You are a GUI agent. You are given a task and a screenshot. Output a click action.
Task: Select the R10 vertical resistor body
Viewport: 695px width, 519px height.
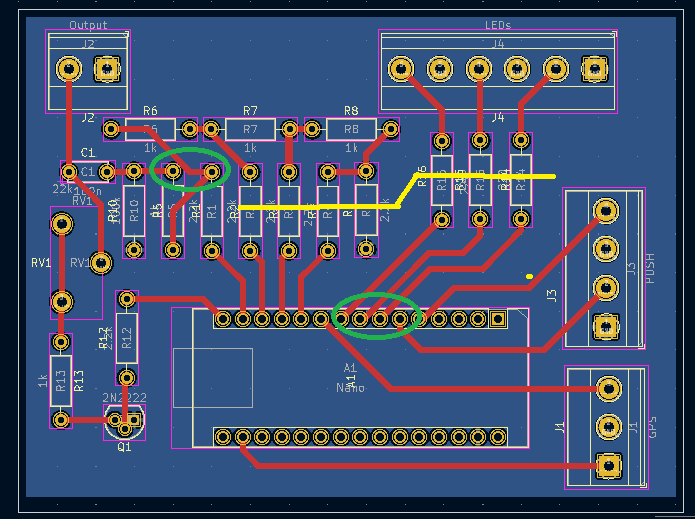[134, 211]
